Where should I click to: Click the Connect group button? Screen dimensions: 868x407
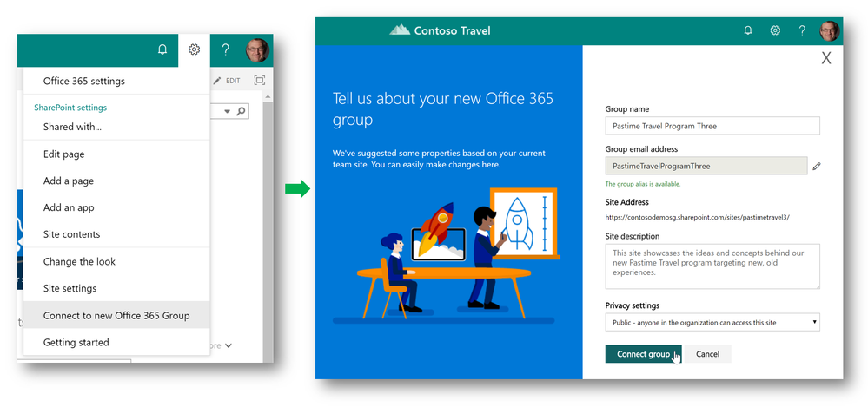(x=643, y=354)
